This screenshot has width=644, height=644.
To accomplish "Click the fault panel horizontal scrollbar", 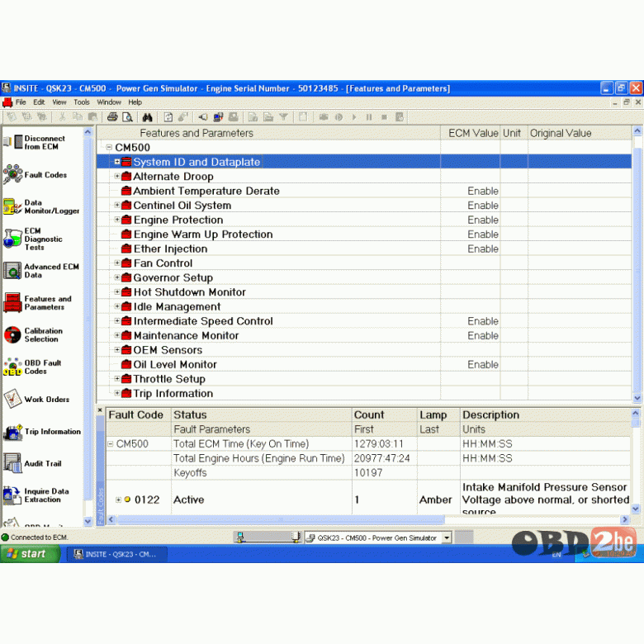I will pyautogui.click(x=281, y=519).
